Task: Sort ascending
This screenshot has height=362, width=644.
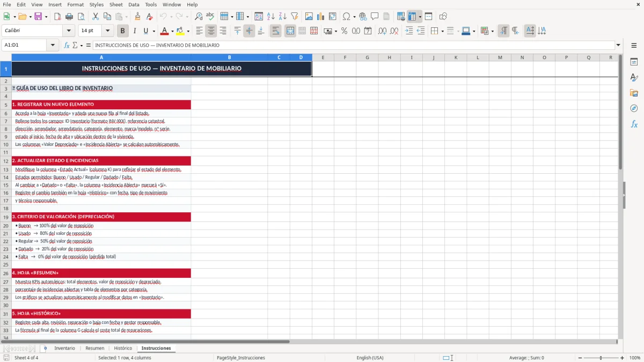Action: (271, 17)
